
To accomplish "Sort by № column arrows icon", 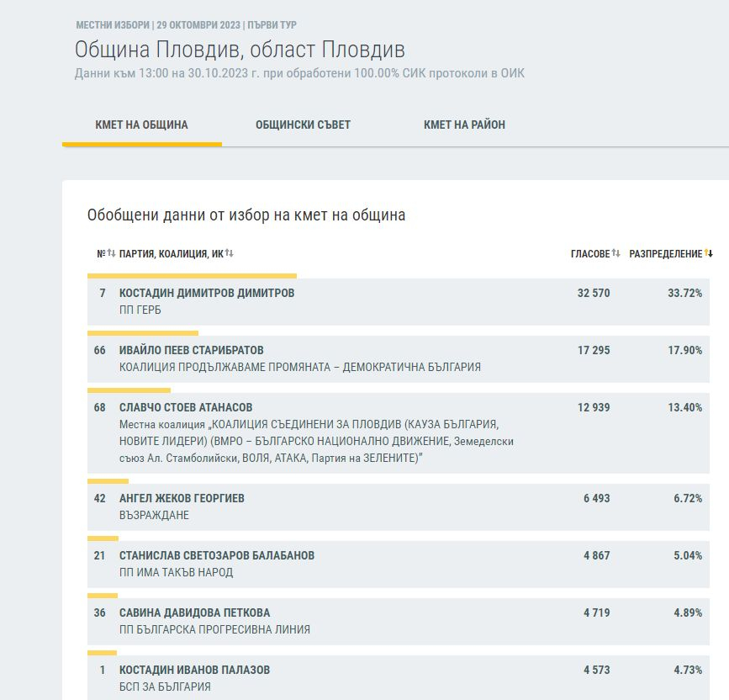I will coord(112,253).
